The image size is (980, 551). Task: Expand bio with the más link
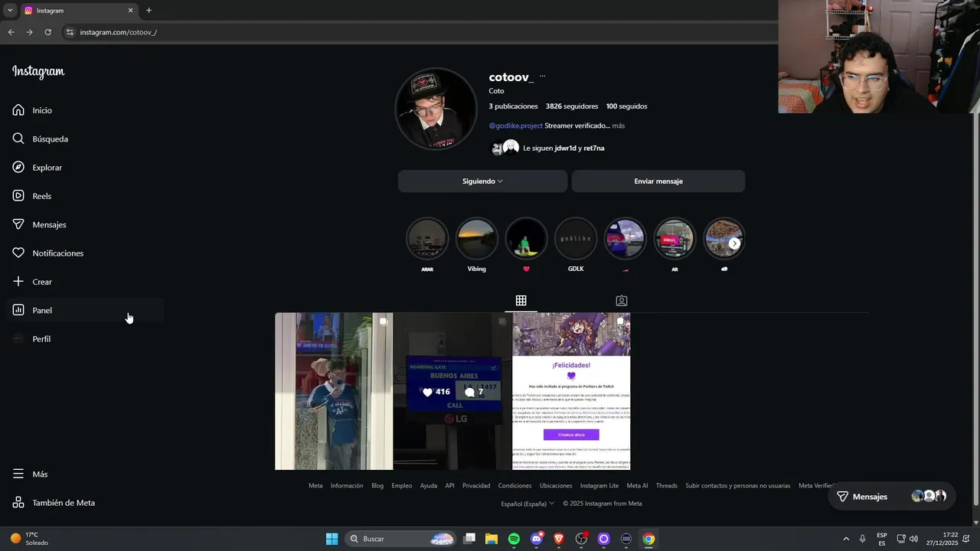click(619, 126)
